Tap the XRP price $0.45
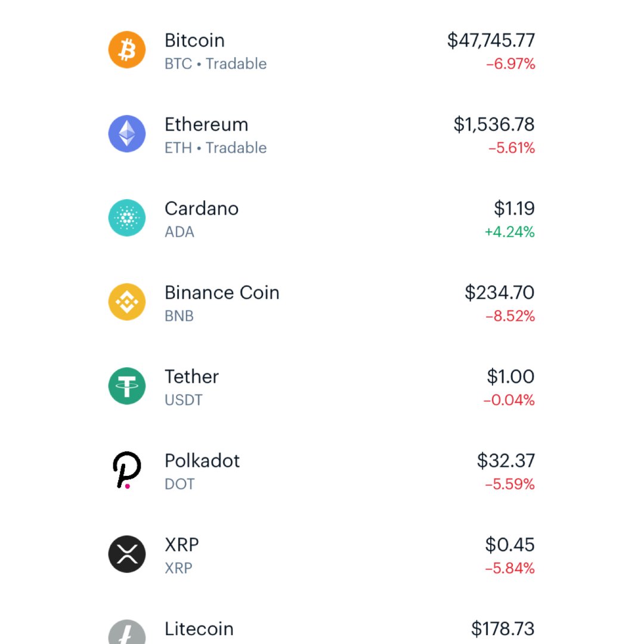Image resolution: width=644 pixels, height=644 pixels. coord(510,545)
